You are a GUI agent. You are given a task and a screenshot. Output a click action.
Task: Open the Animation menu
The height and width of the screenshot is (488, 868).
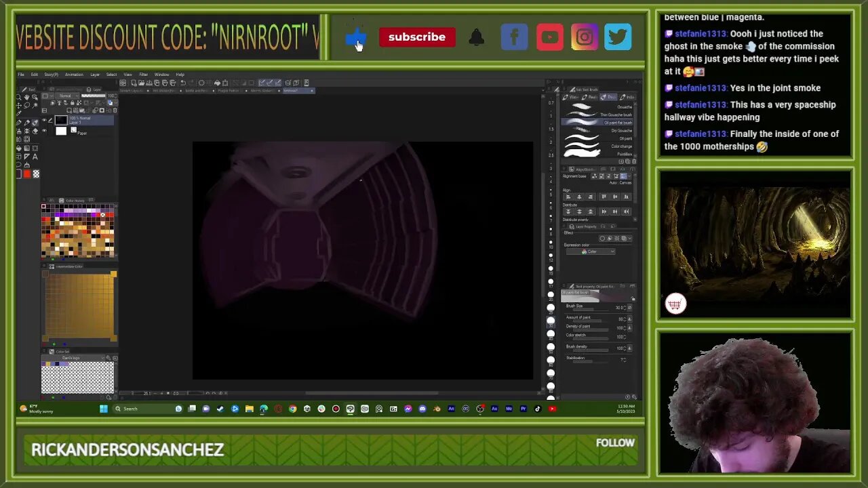[74, 75]
